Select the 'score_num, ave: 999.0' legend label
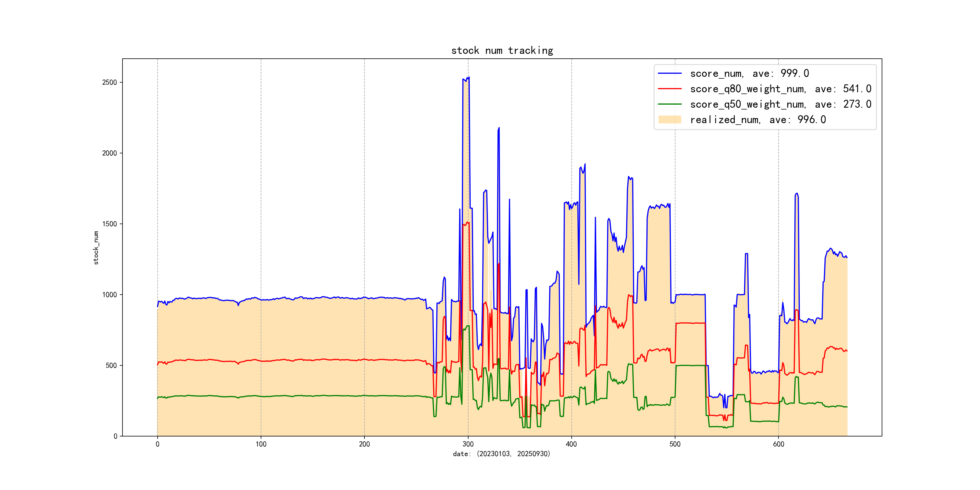The width and height of the screenshot is (980, 490). (x=750, y=73)
